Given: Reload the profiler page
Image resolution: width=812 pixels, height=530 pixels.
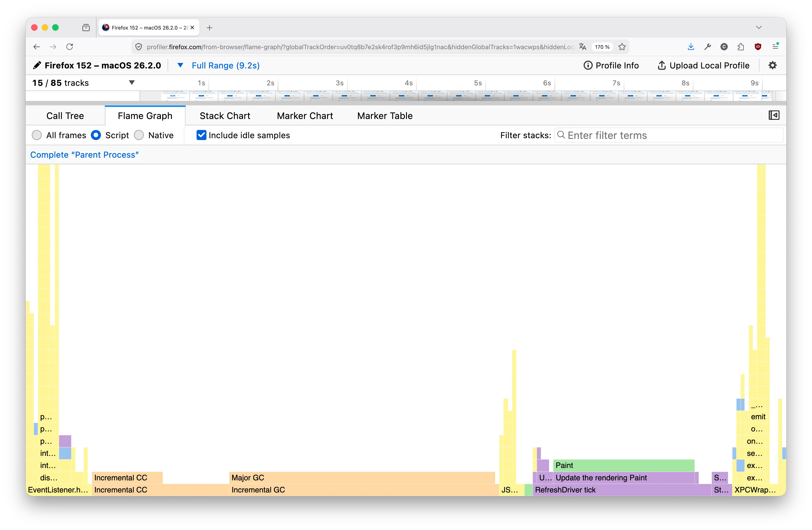Looking at the screenshot, I should (70, 47).
